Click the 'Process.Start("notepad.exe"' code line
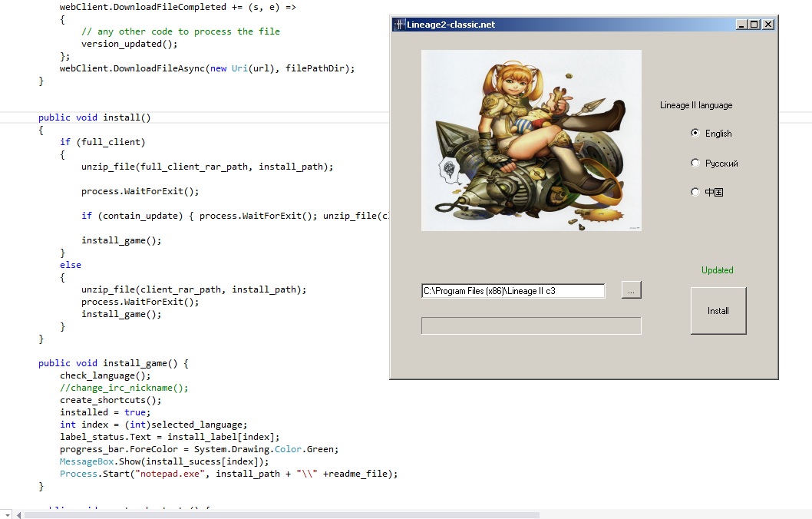This screenshot has height=519, width=812. pyautogui.click(x=229, y=474)
